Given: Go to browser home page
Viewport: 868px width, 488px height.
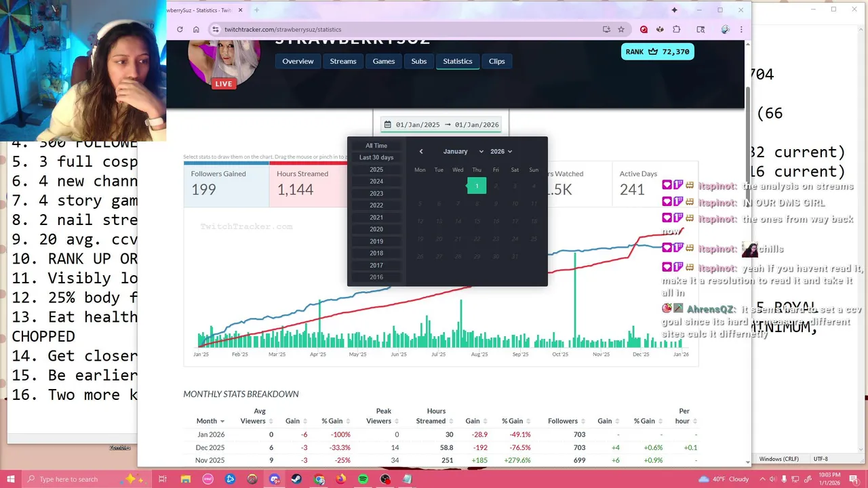Looking at the screenshot, I should click(196, 29).
